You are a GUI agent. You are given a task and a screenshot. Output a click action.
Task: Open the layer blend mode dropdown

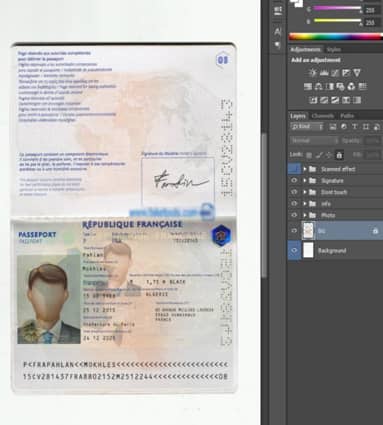314,141
